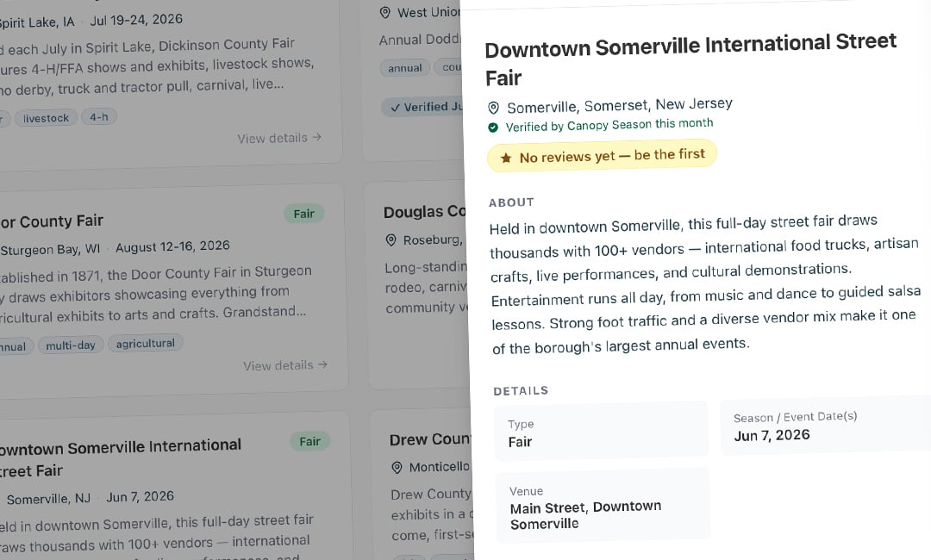The width and height of the screenshot is (931, 560).
Task: Select the 4-h tag chip
Action: click(x=98, y=117)
